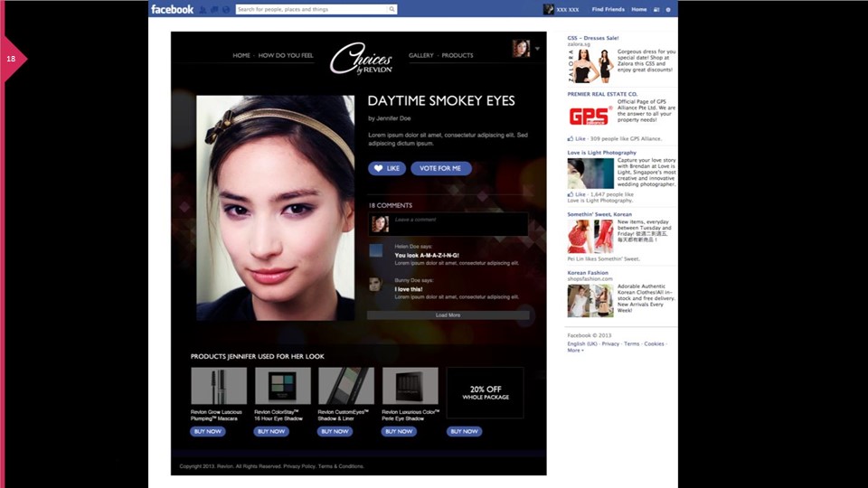Open the account settings gear icon

click(x=668, y=9)
